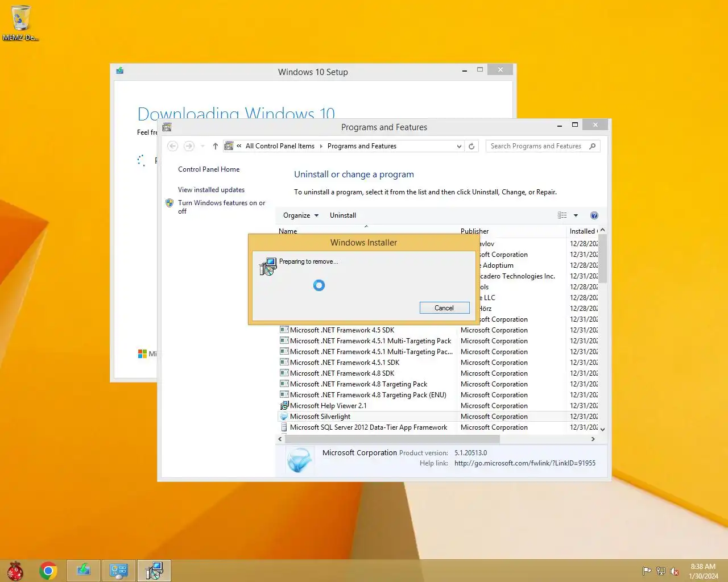Click the breadcrumb chevron after All Control Panel Items
The height and width of the screenshot is (582, 728).
321,146
